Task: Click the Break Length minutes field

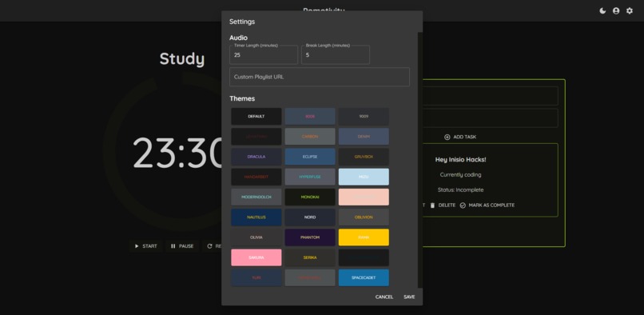Action: (x=336, y=54)
